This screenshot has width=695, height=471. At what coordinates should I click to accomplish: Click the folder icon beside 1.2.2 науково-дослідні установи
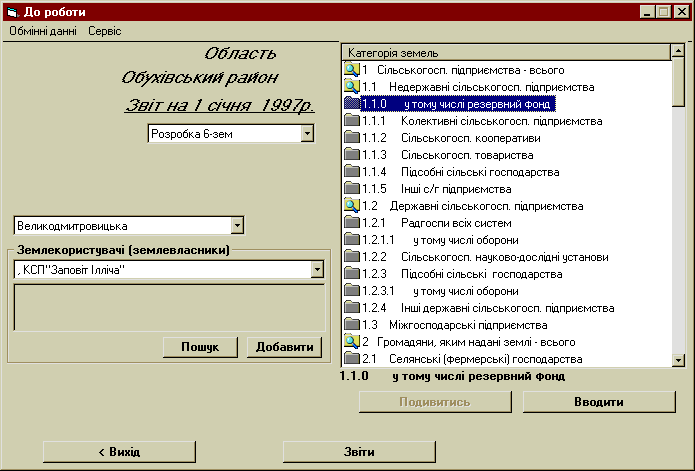(351, 257)
